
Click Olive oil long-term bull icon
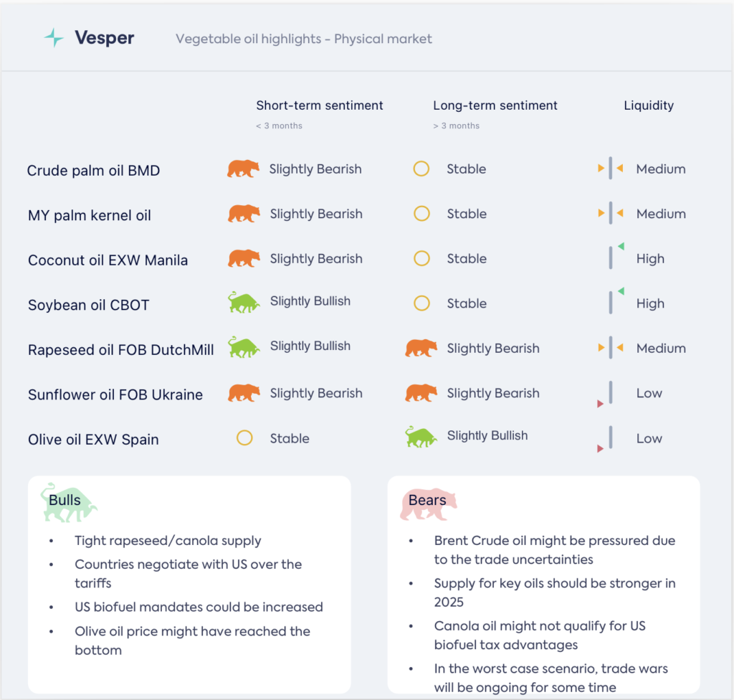pos(421,436)
